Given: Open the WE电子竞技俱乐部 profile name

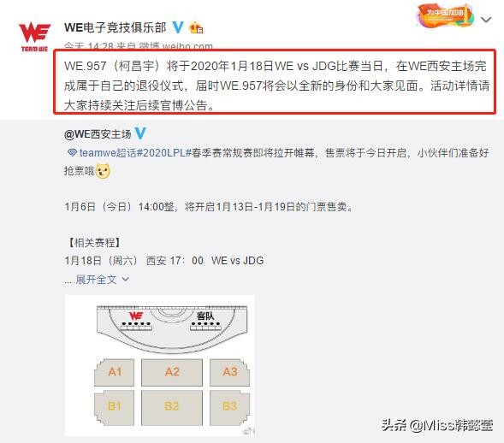Looking at the screenshot, I should click(x=115, y=27).
